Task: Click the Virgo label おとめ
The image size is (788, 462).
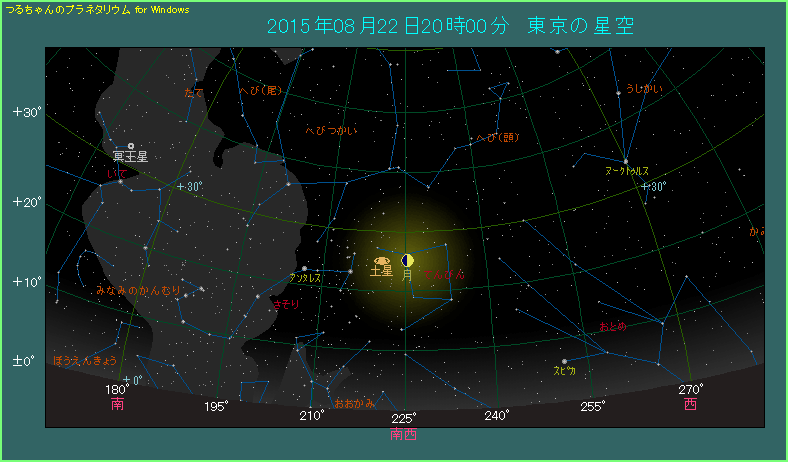Action: [612, 327]
